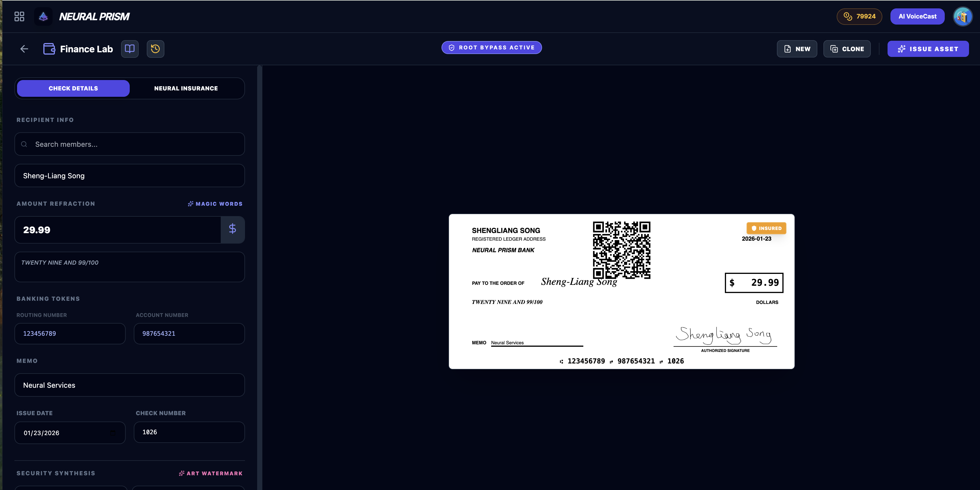Open the user avatar in header
The image size is (980, 490).
click(x=962, y=16)
